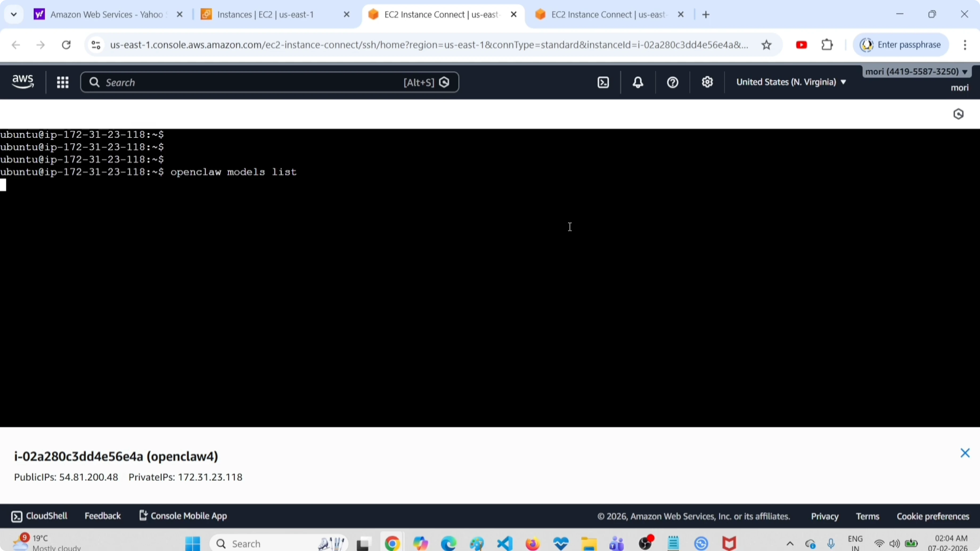Open AWS settings with the gear icon
Image resolution: width=980 pixels, height=551 pixels.
[x=707, y=82]
